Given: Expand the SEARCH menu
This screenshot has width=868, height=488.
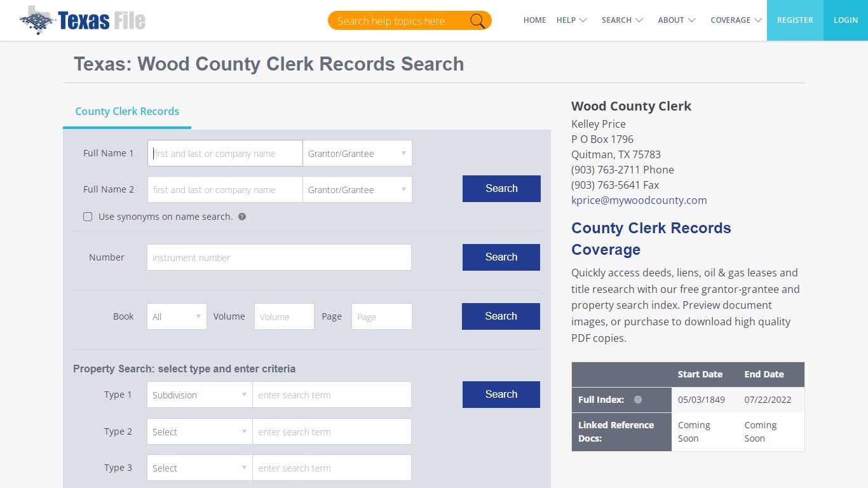Looking at the screenshot, I should (622, 20).
